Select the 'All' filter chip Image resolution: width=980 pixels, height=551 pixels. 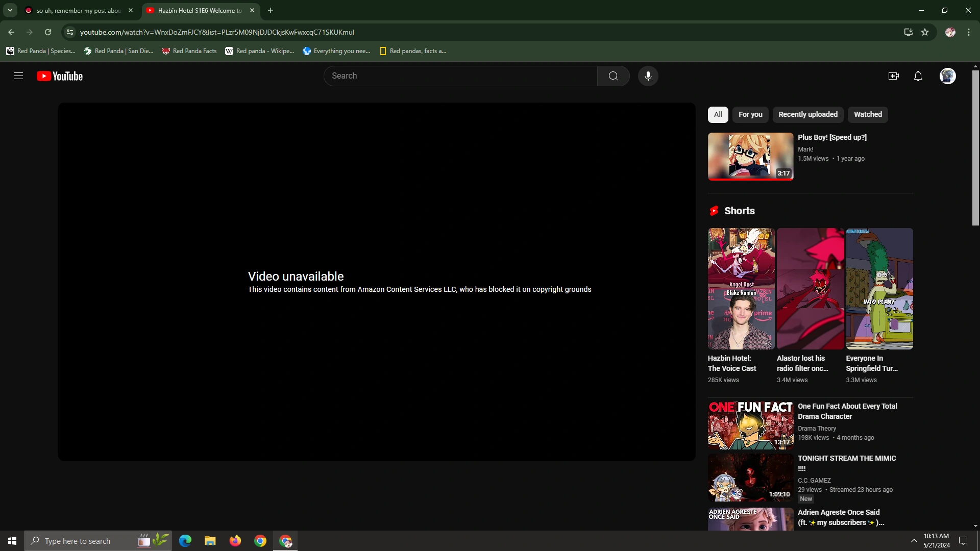click(718, 114)
